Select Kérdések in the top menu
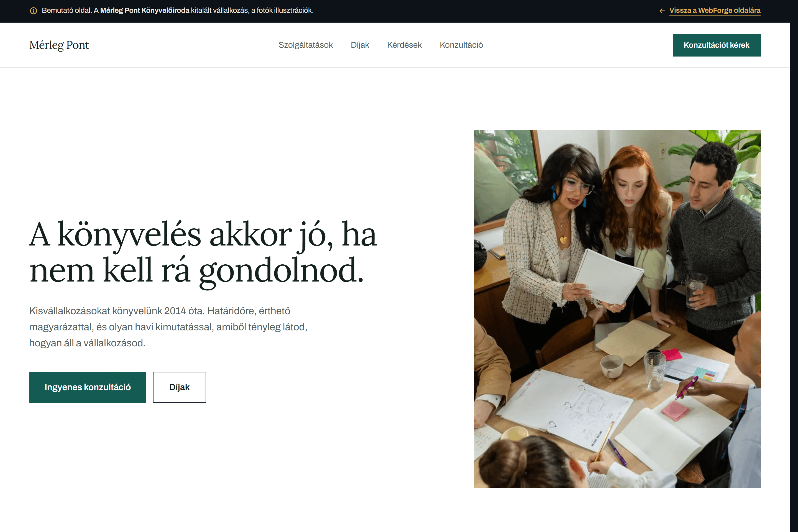Screen dimensions: 798x532 coord(404,45)
